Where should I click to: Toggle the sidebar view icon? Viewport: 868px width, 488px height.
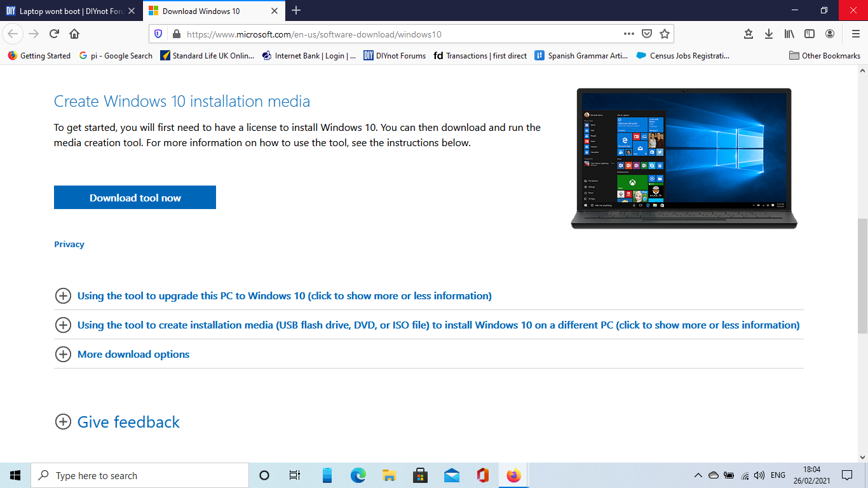[x=810, y=34]
